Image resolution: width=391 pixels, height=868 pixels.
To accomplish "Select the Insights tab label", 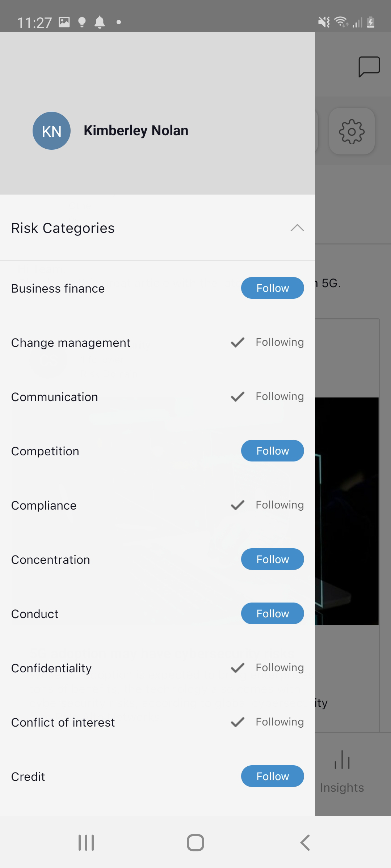I will (342, 787).
